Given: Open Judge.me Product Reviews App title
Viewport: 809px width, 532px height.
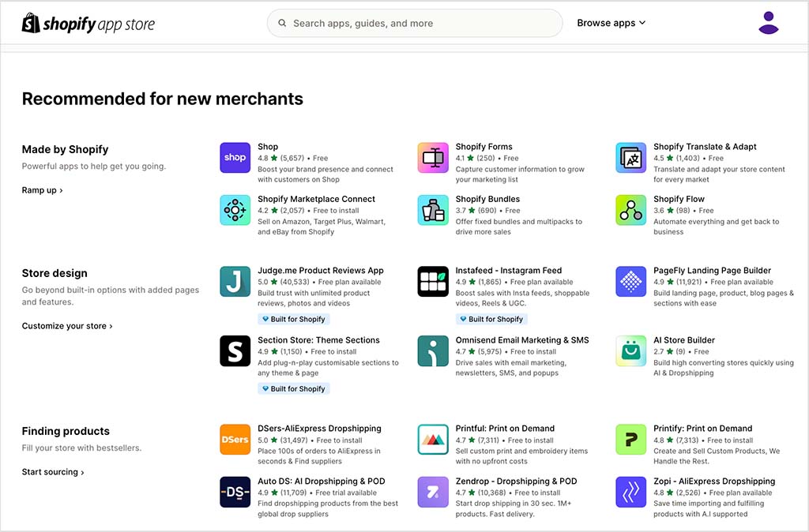Looking at the screenshot, I should pos(321,271).
